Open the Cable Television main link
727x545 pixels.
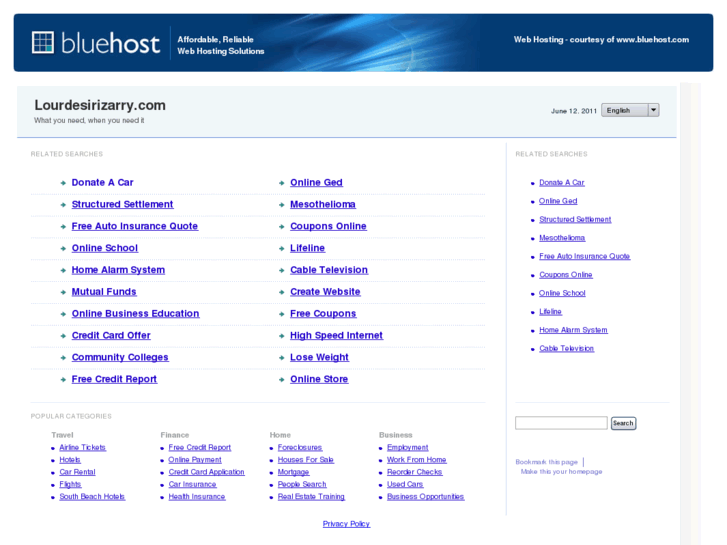pyautogui.click(x=329, y=270)
